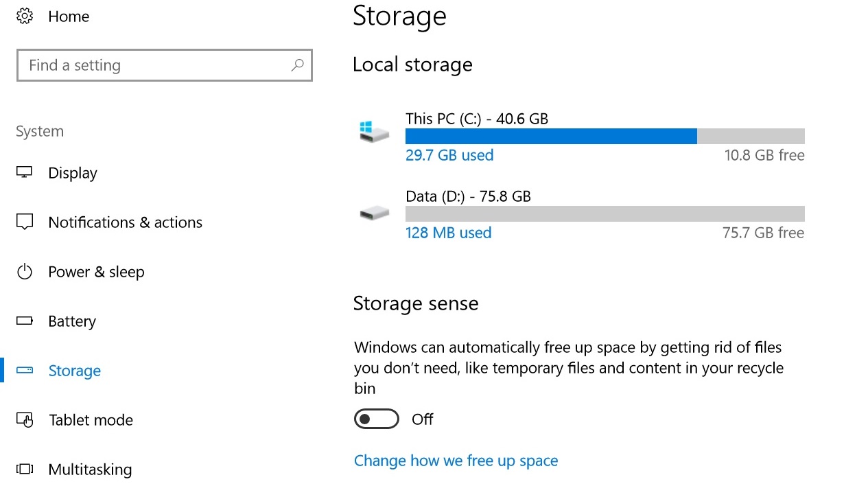Click the Battery icon in sidebar
The image size is (868, 486).
[25, 321]
